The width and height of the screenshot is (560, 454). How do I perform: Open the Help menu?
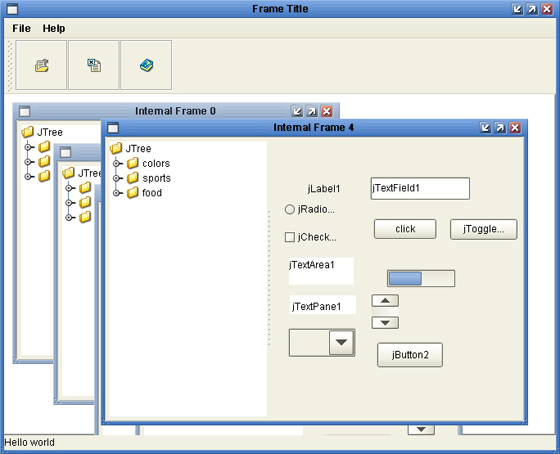point(54,28)
